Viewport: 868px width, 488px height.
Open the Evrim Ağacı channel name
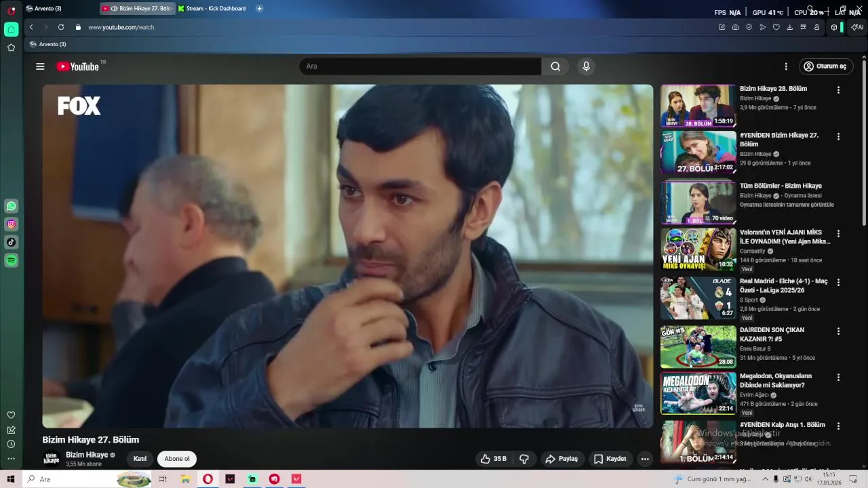click(754, 395)
